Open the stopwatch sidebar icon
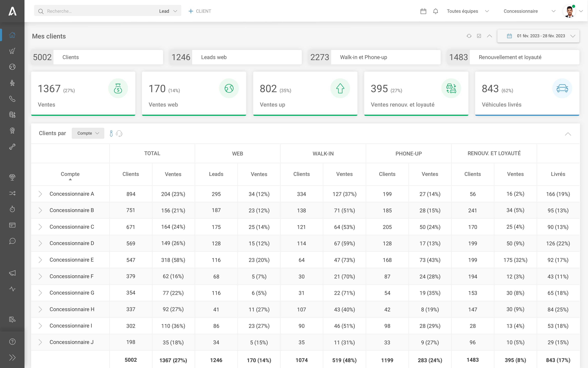This screenshot has width=588, height=368. 12,209
